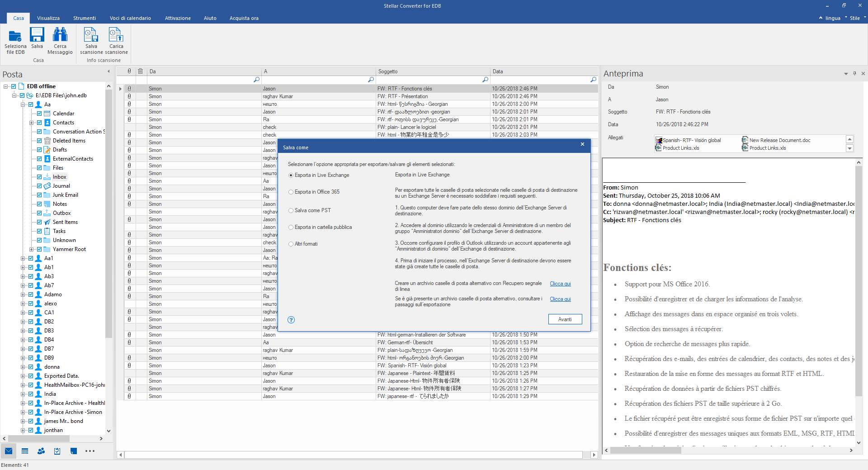Viewport: 868px width, 470px height.
Task: Select Esporta in cartella pubblica option
Action: (x=291, y=227)
